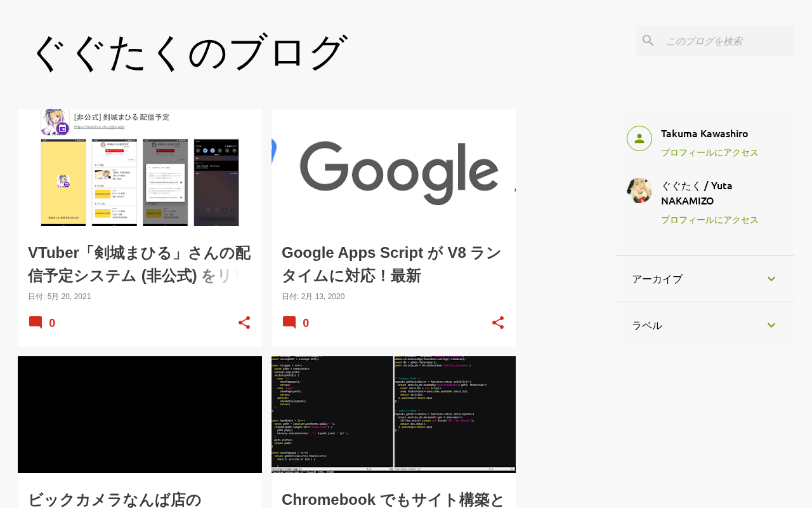Open Takuma Kawashiro profile name

tap(704, 133)
